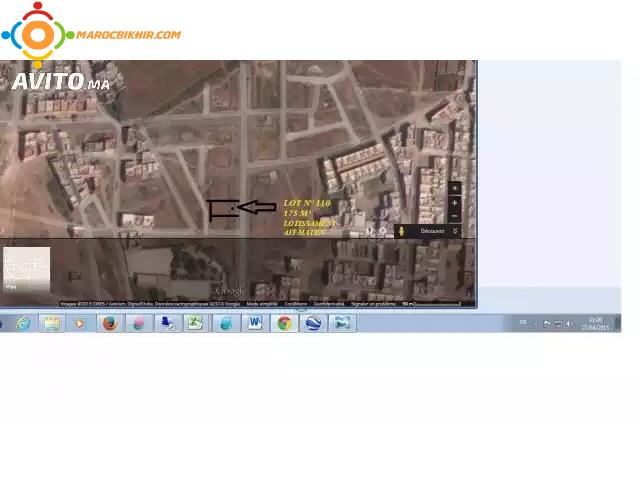Open the volume speaker tray icon
The height and width of the screenshot is (480, 640).
click(x=569, y=324)
